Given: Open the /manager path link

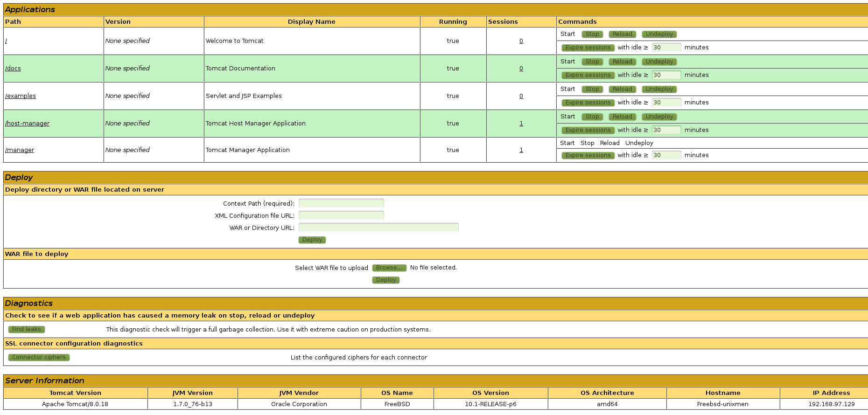Looking at the screenshot, I should (x=20, y=150).
